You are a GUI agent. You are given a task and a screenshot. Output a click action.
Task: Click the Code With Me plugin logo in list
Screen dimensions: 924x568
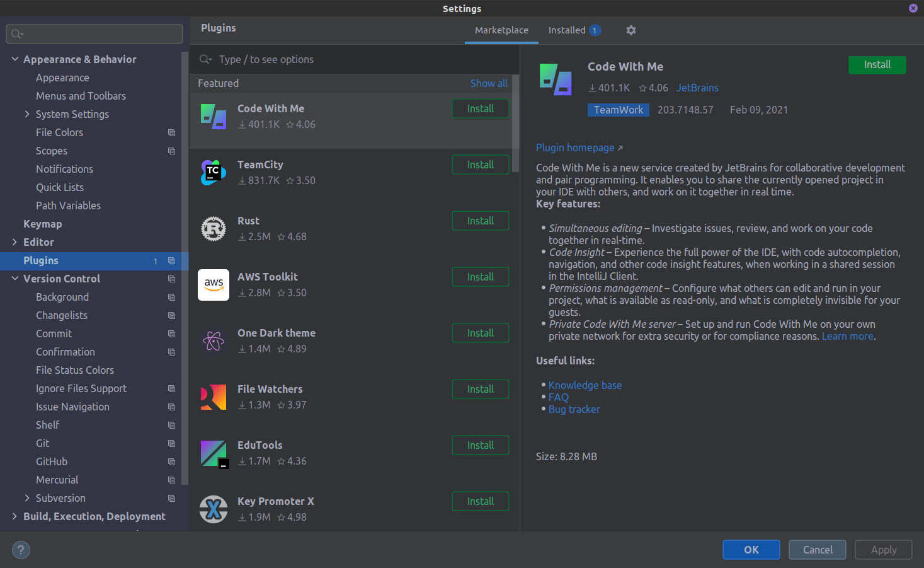[x=214, y=117]
